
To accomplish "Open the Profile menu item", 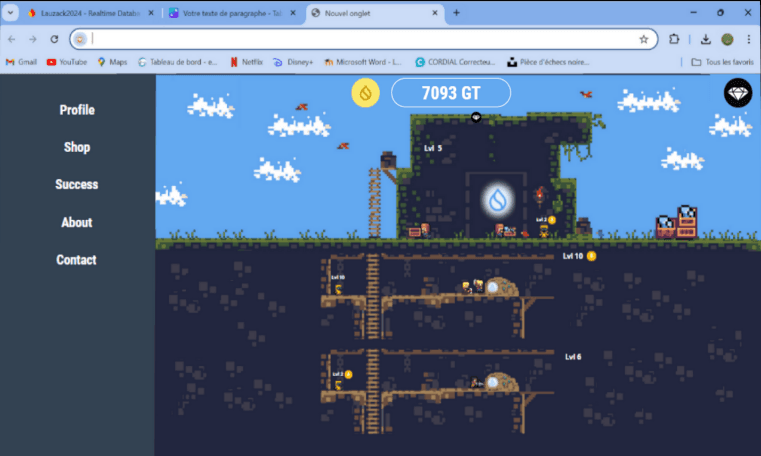I will click(x=77, y=110).
